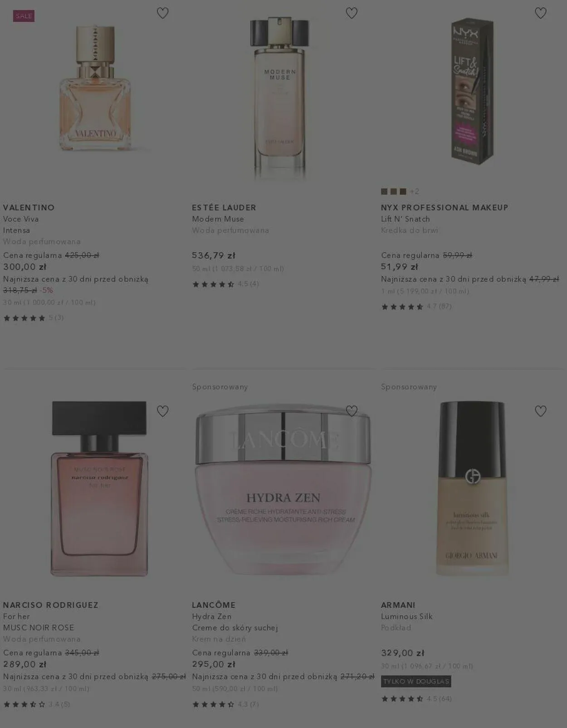567x728 pixels.
Task: Save Narciso Rodriguez Musc Noir Rose to favorites
Action: pos(162,411)
